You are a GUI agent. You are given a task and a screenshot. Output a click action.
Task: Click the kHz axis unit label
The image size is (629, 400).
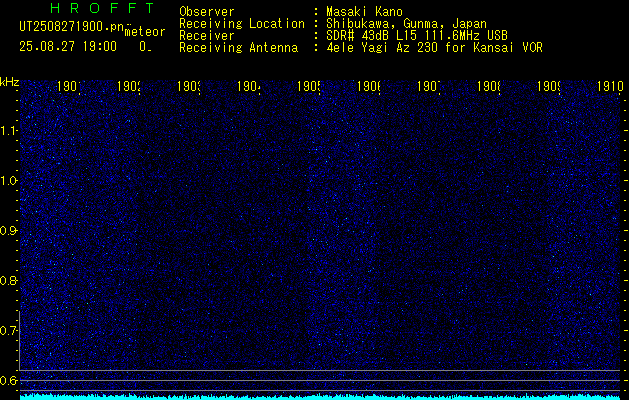(9, 82)
